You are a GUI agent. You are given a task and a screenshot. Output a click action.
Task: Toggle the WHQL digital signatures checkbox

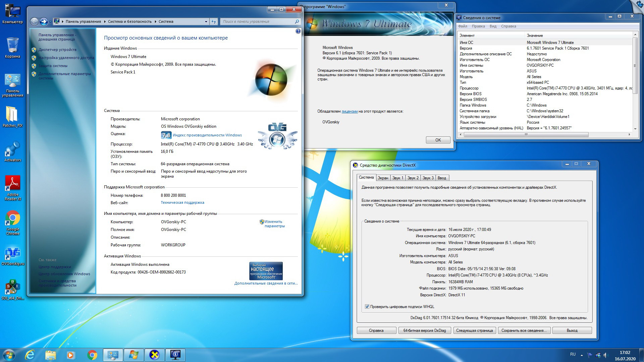click(x=367, y=307)
